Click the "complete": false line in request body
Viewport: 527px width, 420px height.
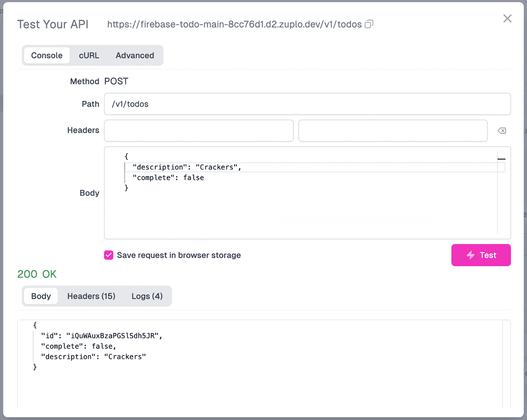pyautogui.click(x=169, y=177)
